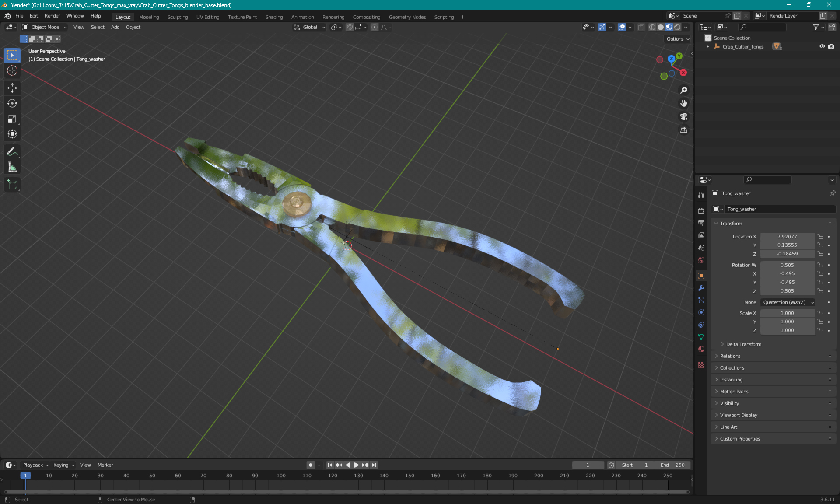The height and width of the screenshot is (504, 840).
Task: Play the animation forward
Action: pos(357,465)
